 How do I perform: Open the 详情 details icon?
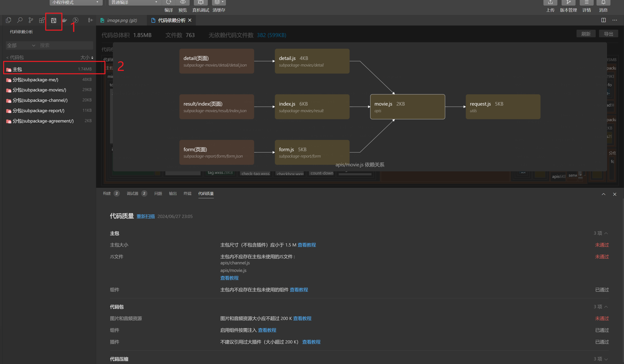click(x=587, y=2)
